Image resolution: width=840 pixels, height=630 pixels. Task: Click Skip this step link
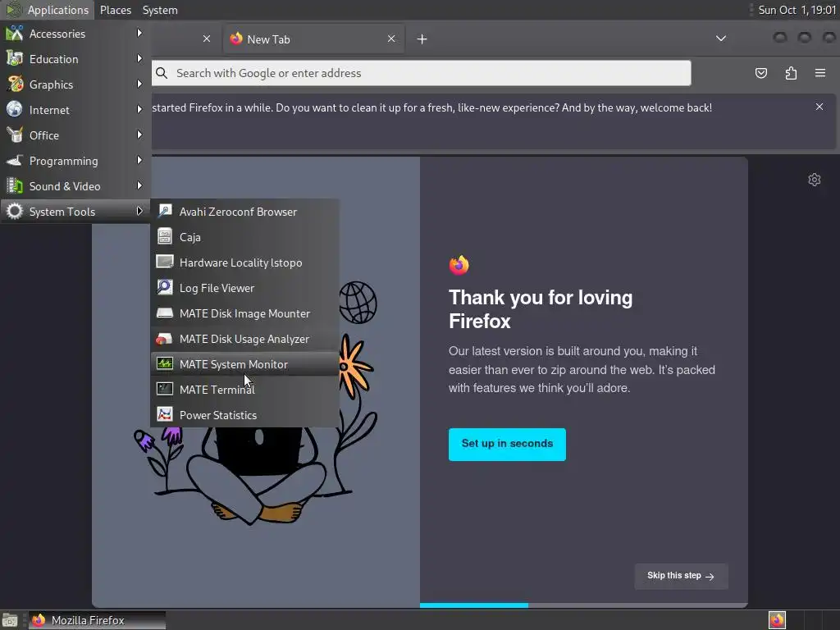click(x=681, y=576)
